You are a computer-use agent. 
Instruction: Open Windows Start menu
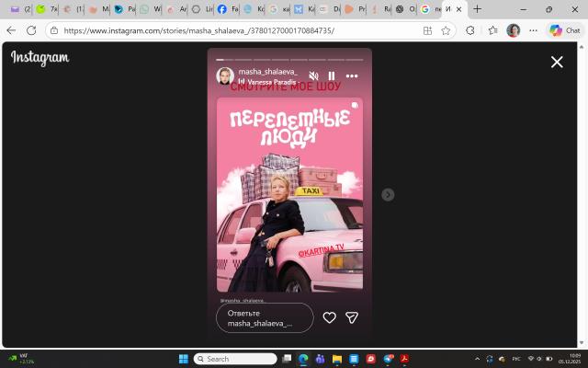(x=182, y=358)
